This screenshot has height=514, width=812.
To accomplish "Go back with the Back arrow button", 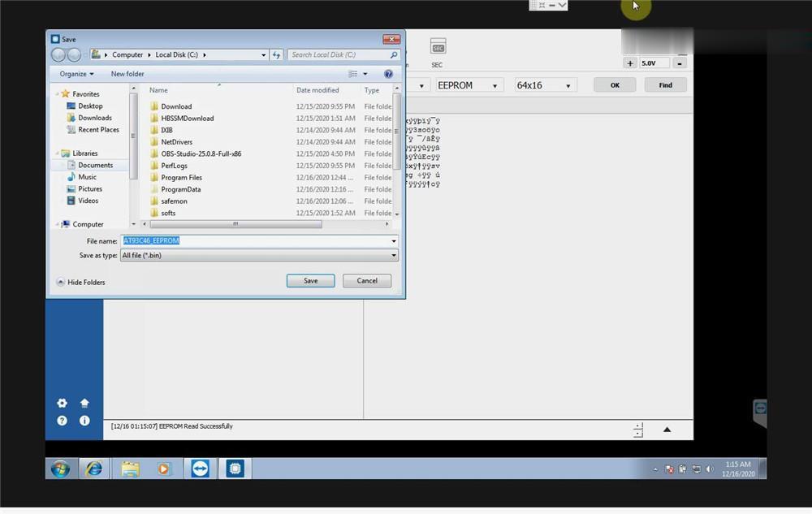I will pyautogui.click(x=58, y=54).
